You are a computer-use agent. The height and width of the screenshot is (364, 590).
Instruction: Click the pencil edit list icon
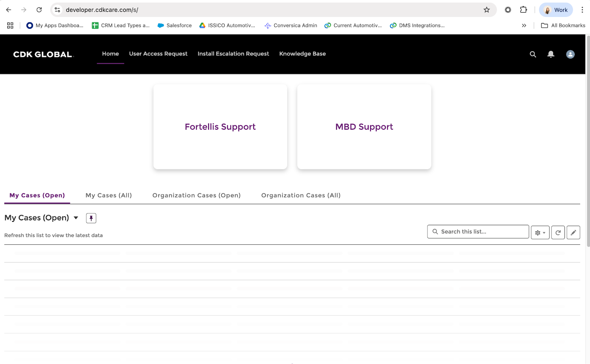click(x=573, y=232)
